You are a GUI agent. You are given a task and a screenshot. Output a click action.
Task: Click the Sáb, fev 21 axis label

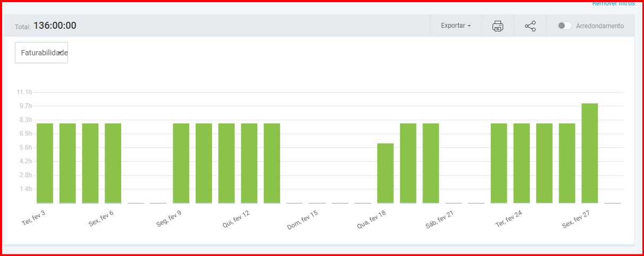[x=439, y=219]
